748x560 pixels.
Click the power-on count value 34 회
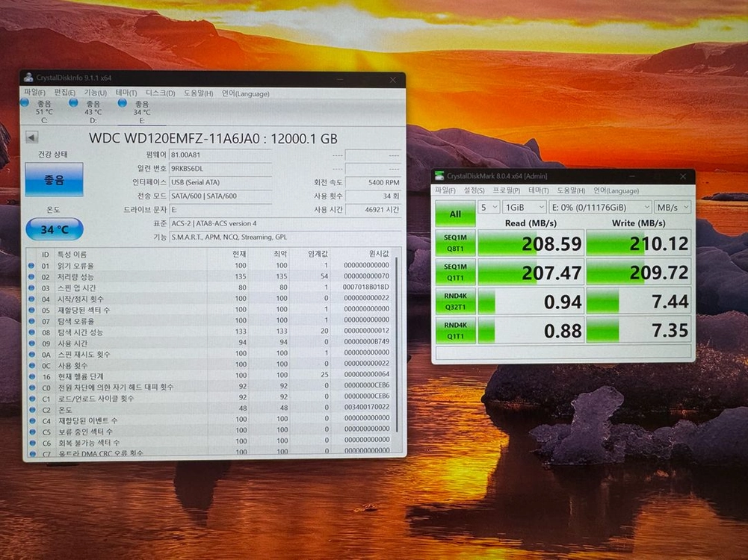click(373, 196)
